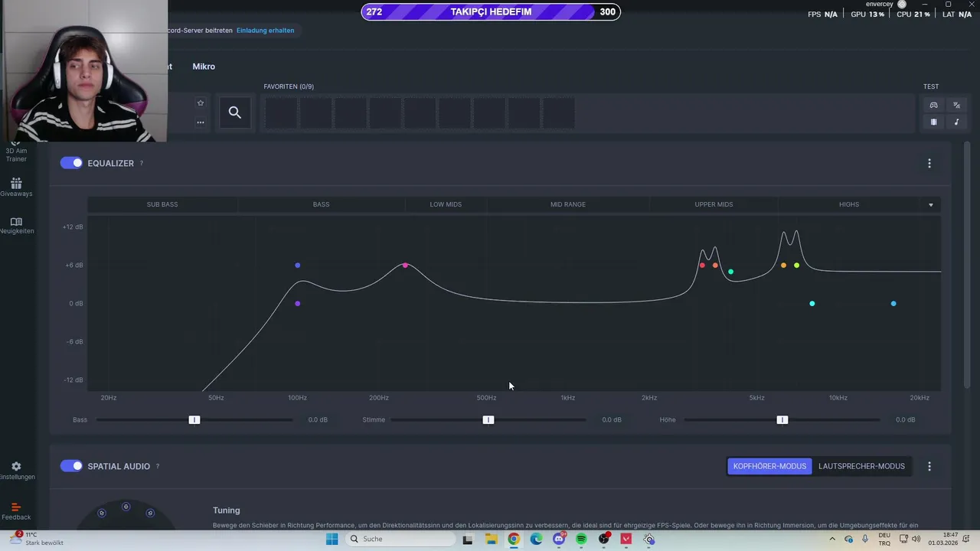
Task: Click the Einladung erhalten link
Action: click(265, 31)
